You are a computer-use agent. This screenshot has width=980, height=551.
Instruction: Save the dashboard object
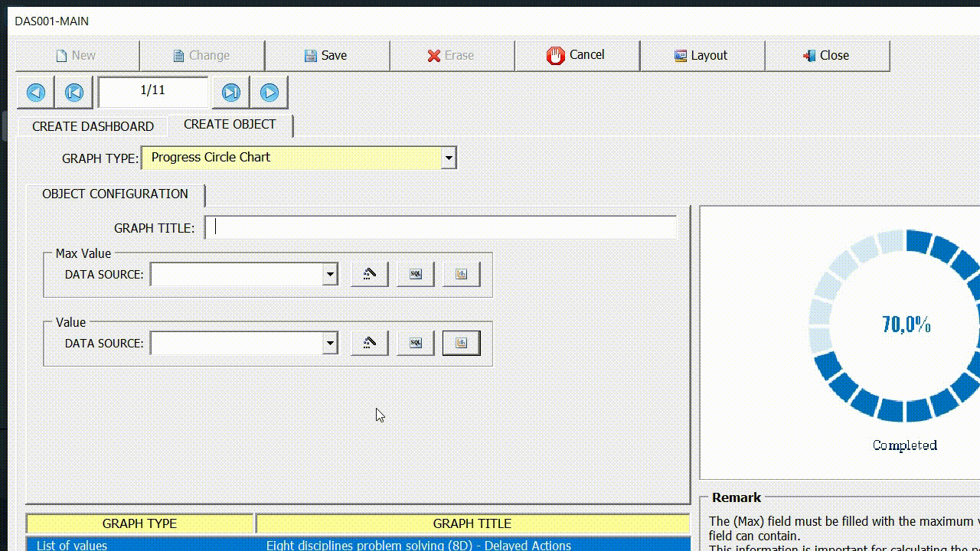pyautogui.click(x=327, y=54)
